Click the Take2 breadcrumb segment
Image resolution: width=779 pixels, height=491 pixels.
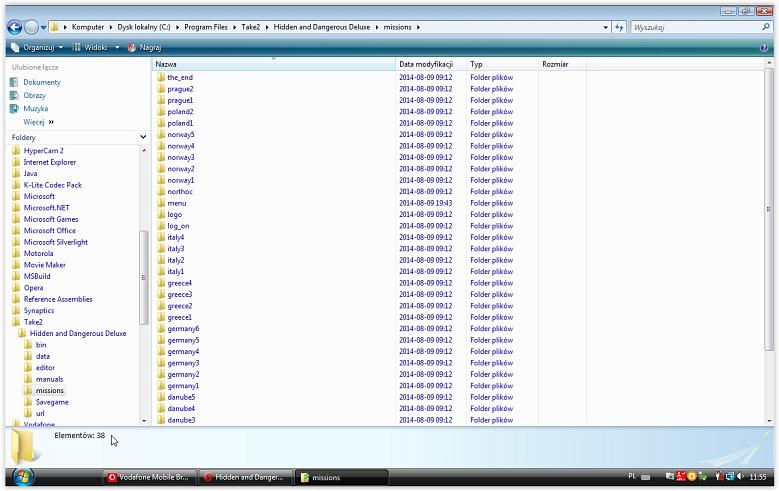tap(251, 27)
